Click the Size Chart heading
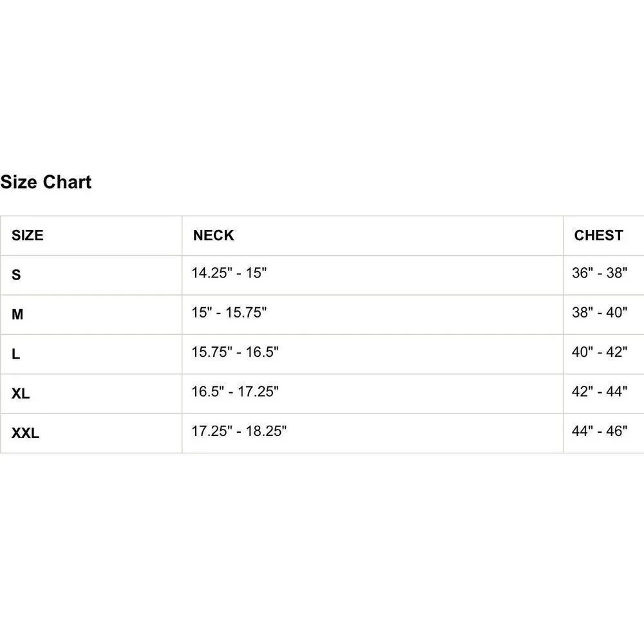 (x=46, y=182)
